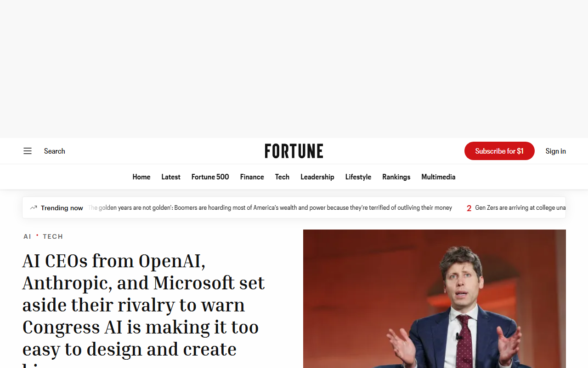Click the AI category tag
The width and height of the screenshot is (588, 368).
(28, 236)
